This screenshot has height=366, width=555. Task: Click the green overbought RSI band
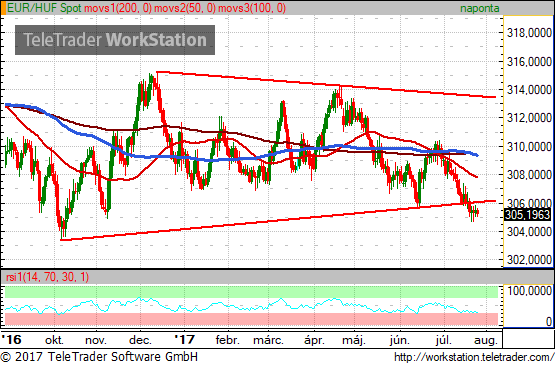pos(251,292)
